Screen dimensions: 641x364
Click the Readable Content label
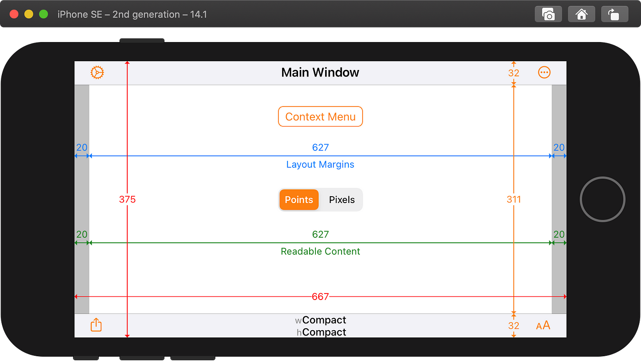tap(320, 252)
